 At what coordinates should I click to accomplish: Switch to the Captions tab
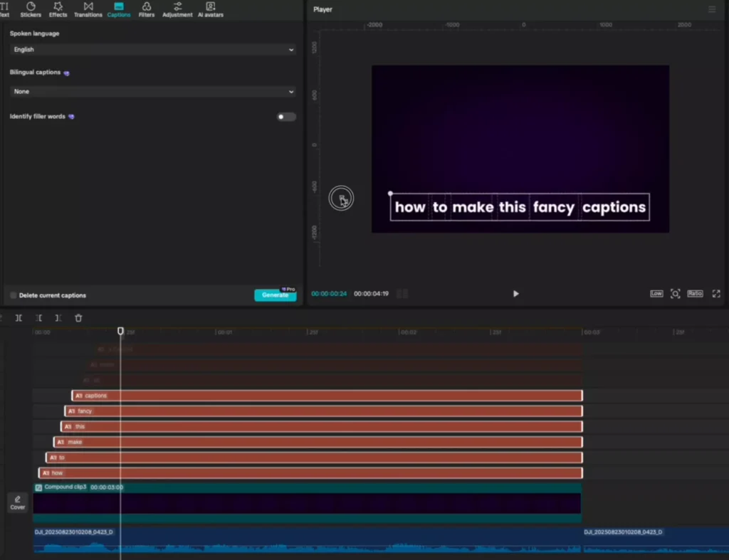[x=119, y=9]
